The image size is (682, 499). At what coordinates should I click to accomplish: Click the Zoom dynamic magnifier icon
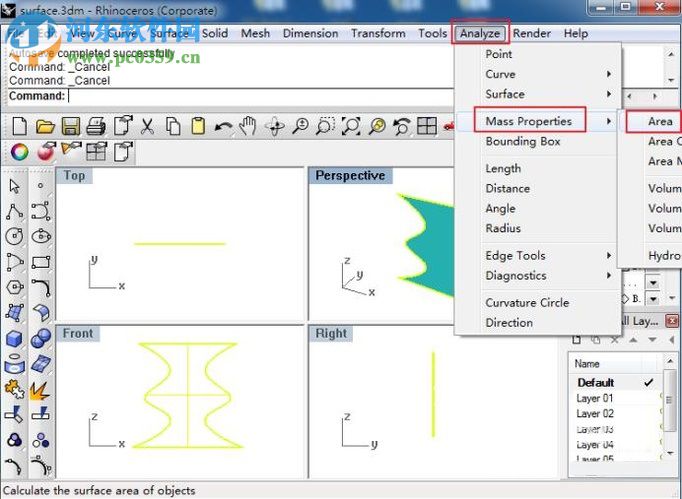[x=300, y=127]
